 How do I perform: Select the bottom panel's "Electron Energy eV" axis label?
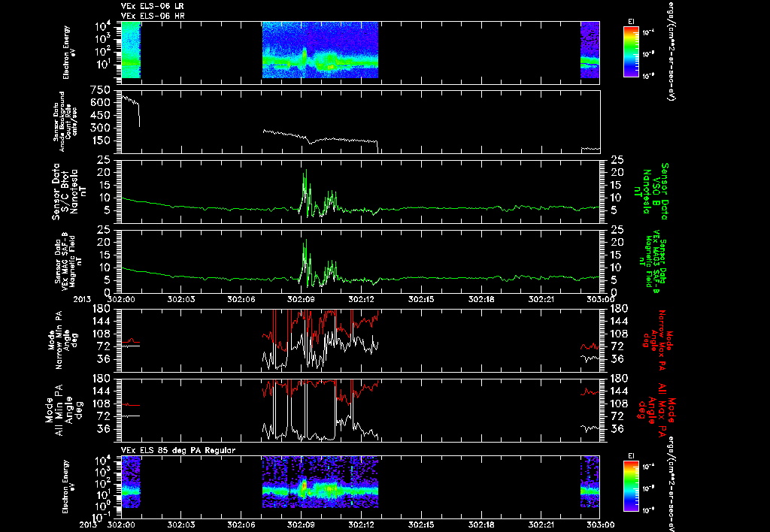click(x=69, y=486)
